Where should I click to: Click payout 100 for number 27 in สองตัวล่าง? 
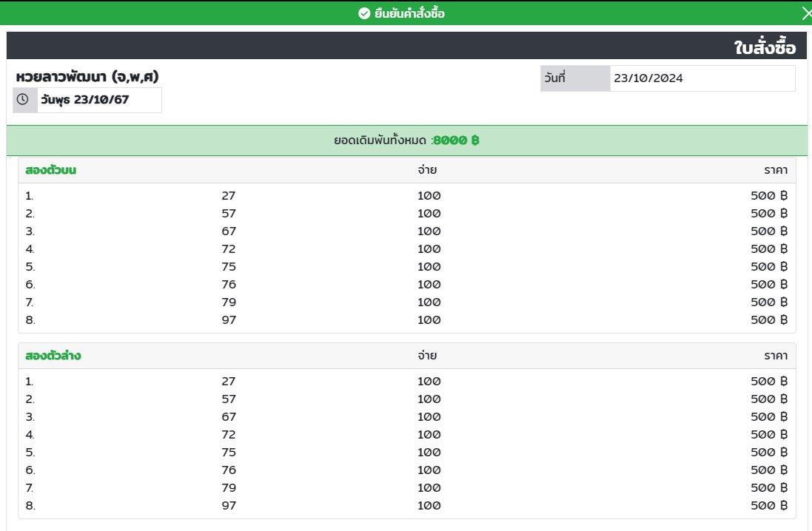(429, 382)
